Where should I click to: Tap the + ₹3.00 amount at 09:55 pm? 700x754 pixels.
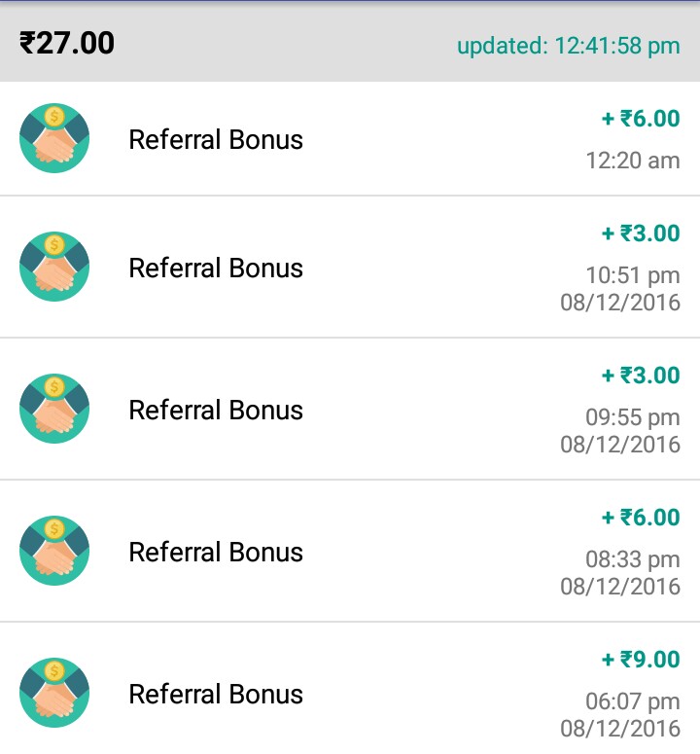tap(640, 376)
